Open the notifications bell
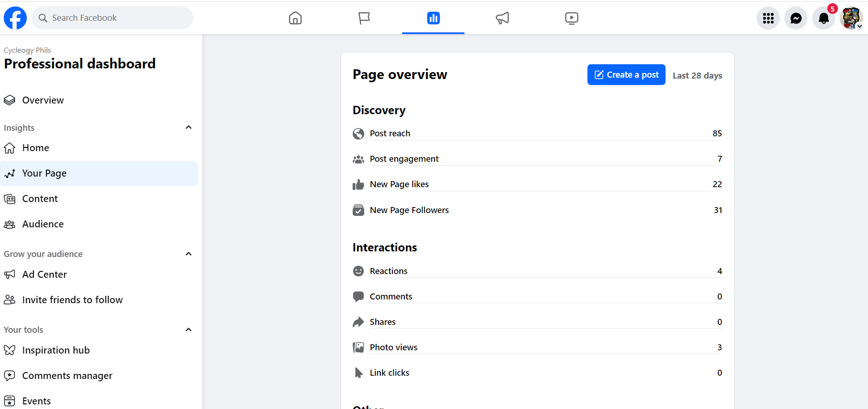Image resolution: width=868 pixels, height=409 pixels. (823, 18)
